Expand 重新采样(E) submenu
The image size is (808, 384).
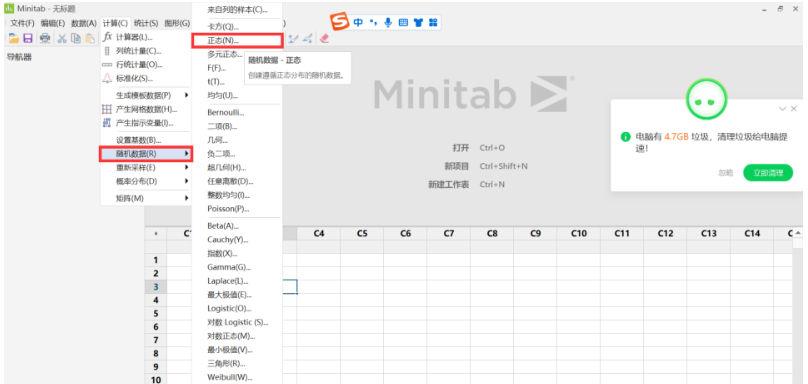pos(146,168)
